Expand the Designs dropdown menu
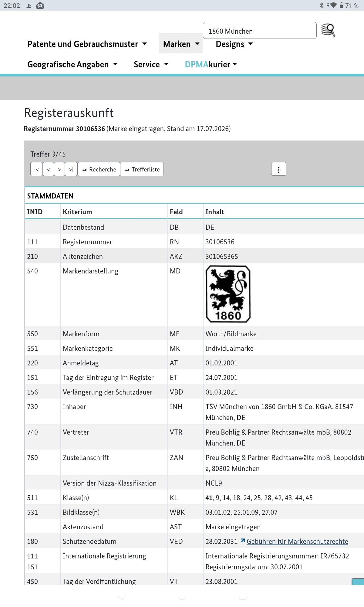Image resolution: width=364 pixels, height=607 pixels. click(x=234, y=44)
